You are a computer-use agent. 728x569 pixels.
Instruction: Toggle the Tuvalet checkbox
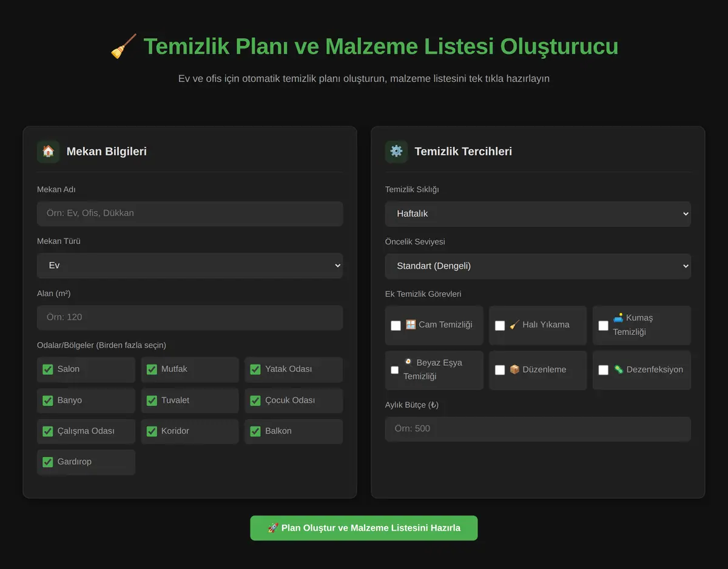[152, 400]
